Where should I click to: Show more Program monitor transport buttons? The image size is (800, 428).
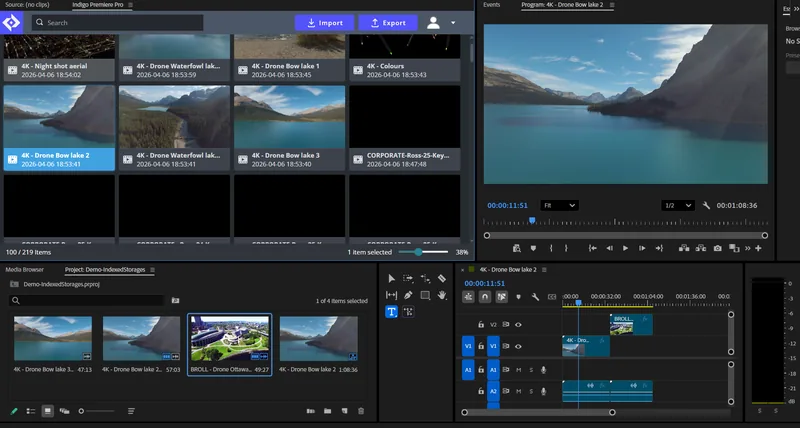pos(747,248)
